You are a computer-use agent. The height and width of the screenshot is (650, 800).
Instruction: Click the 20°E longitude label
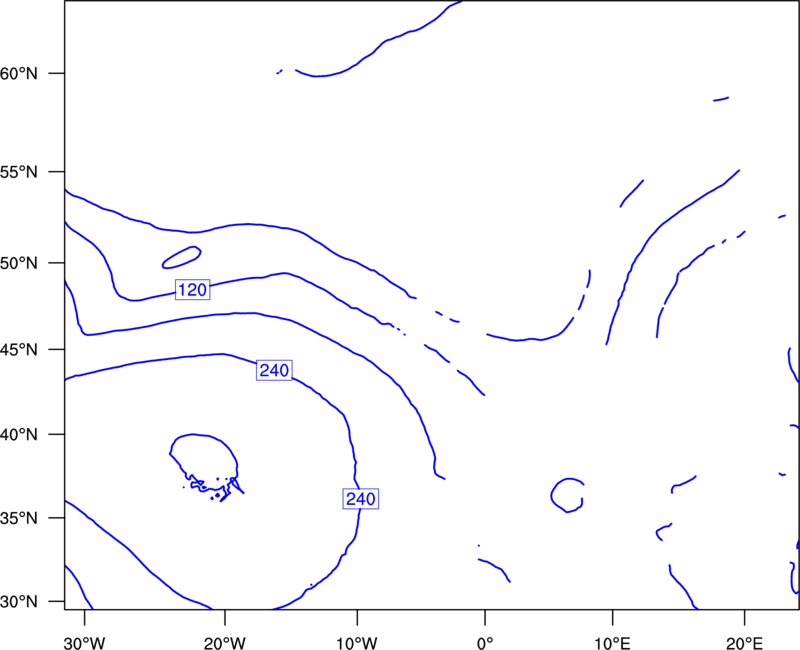tap(744, 643)
